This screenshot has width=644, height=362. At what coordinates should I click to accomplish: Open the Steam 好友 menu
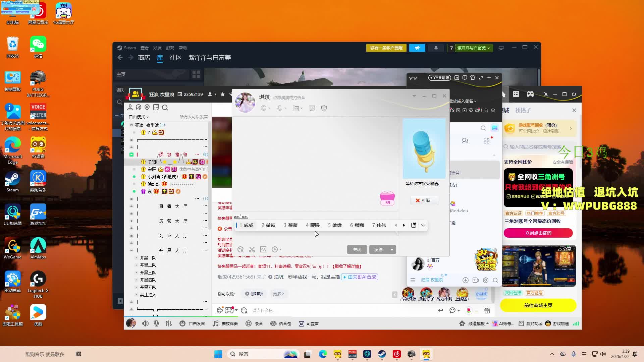pyautogui.click(x=157, y=48)
